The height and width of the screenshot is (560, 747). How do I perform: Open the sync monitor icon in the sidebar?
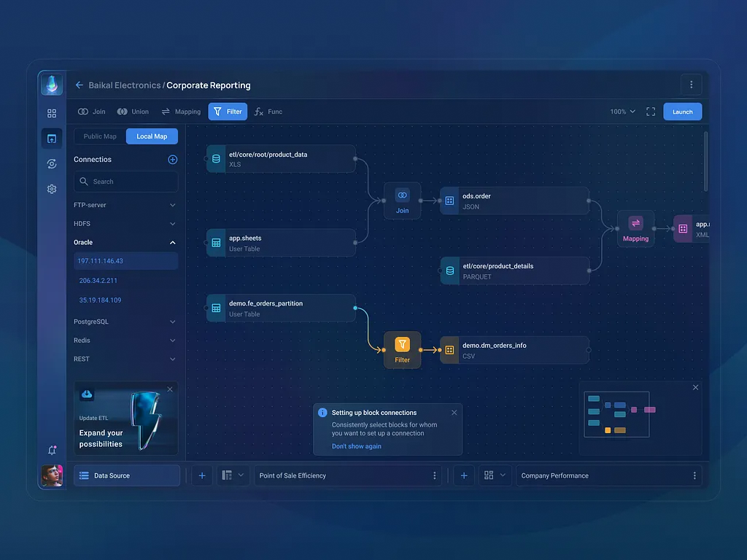click(x=52, y=164)
